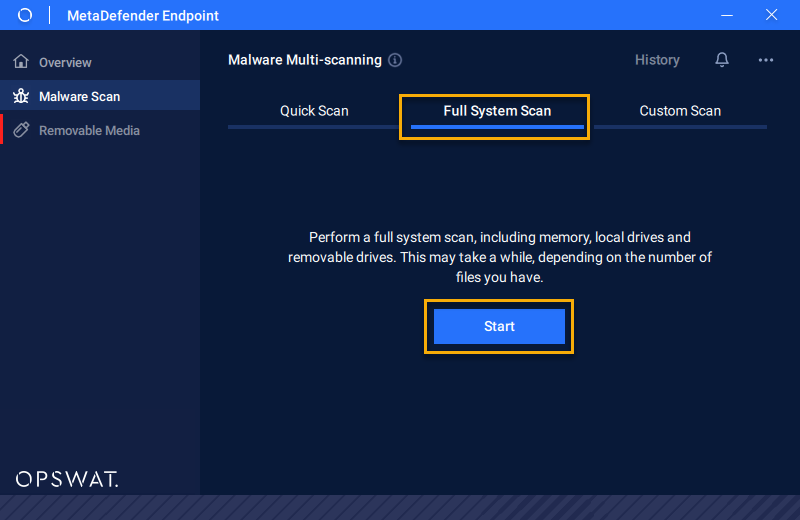
Task: Minimize the MetaDefender Endpoint window
Action: click(727, 15)
